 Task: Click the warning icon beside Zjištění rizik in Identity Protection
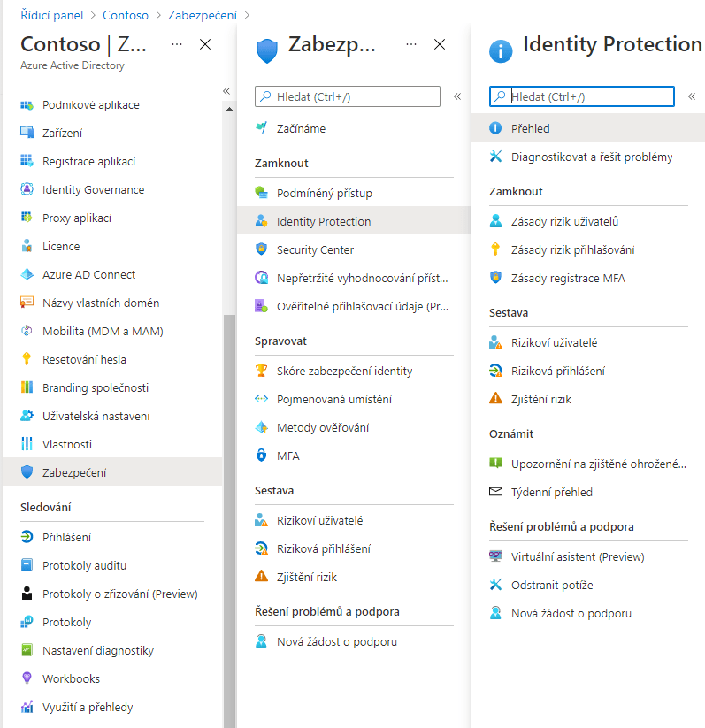(495, 399)
